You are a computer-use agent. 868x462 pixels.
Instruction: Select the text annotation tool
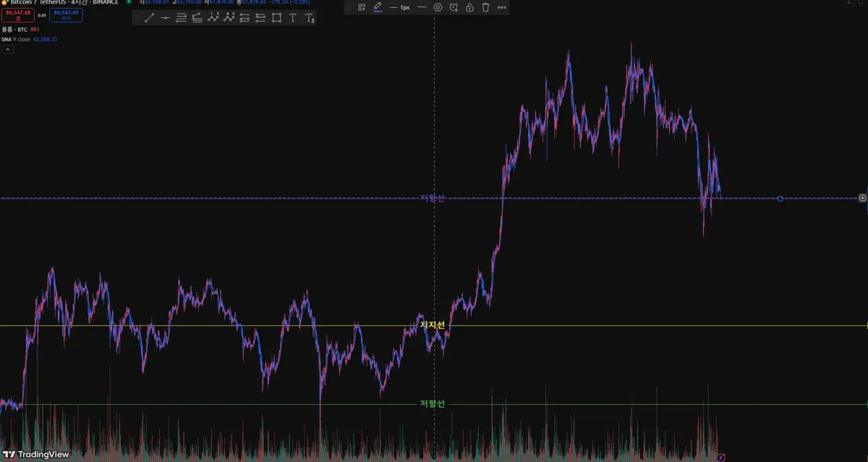click(293, 18)
